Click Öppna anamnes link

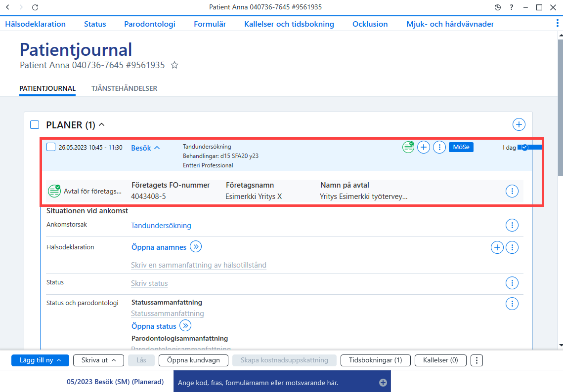(159, 247)
